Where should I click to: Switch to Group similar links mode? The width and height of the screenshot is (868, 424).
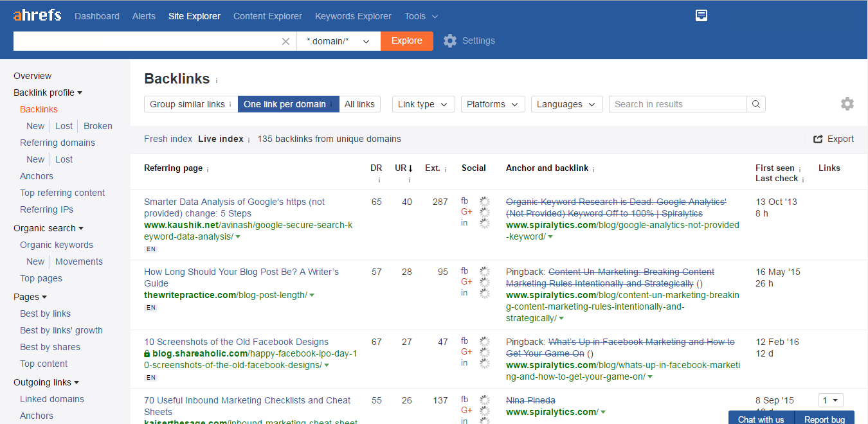click(191, 104)
